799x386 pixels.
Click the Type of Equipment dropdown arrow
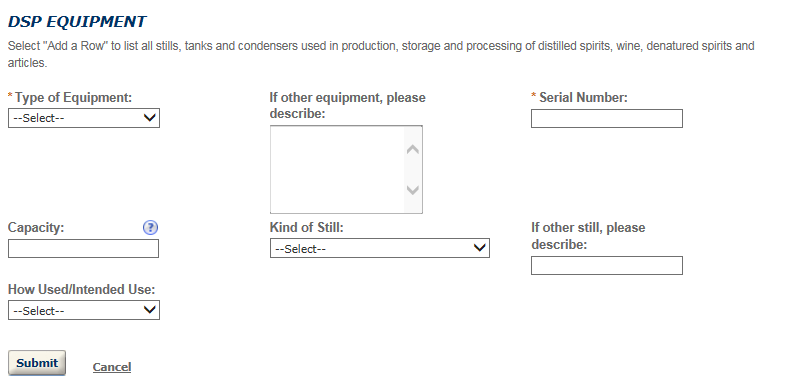149,118
